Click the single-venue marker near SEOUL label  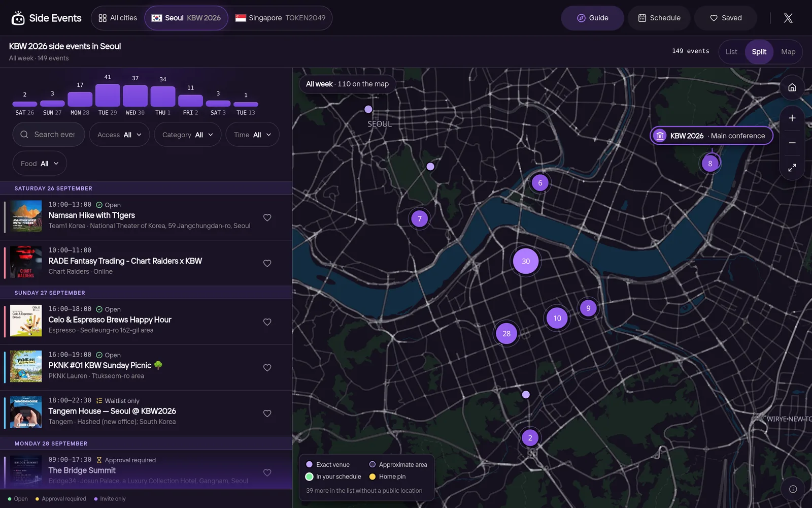tap(368, 109)
